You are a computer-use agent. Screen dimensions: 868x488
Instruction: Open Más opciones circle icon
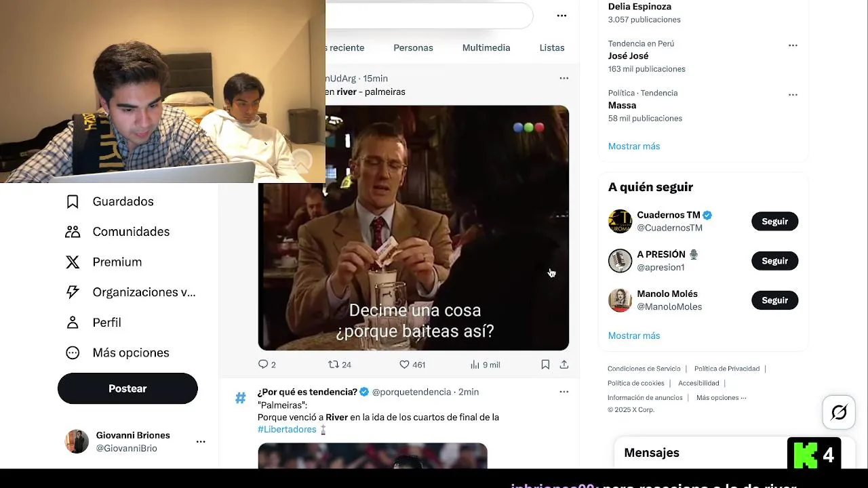(x=73, y=352)
